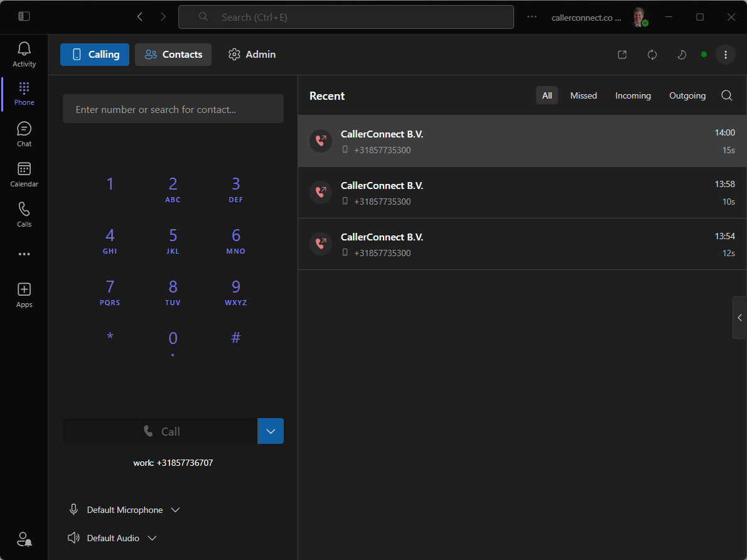The width and height of the screenshot is (747, 560).
Task: Dial digit 6 MNO on keypad
Action: pos(236,240)
